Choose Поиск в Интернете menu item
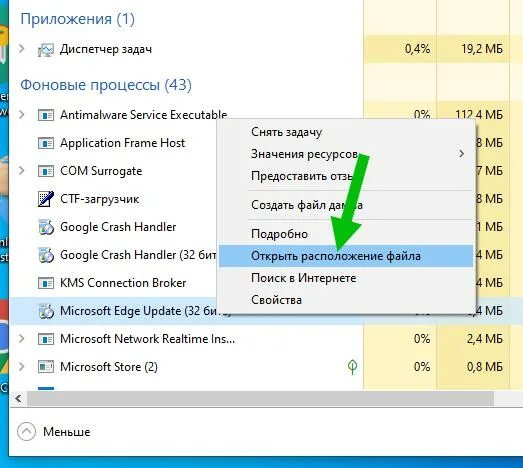This screenshot has height=468, width=523. [x=346, y=278]
